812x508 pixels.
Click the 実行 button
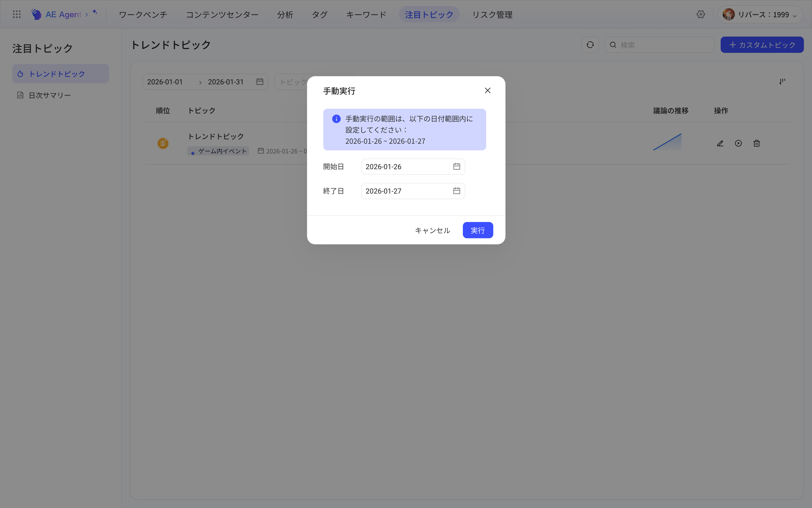click(x=478, y=230)
